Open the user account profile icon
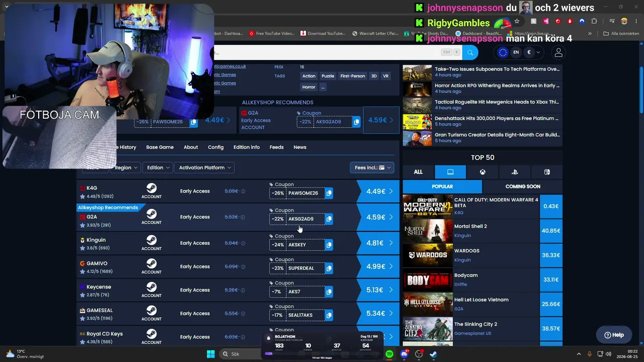 point(558,52)
